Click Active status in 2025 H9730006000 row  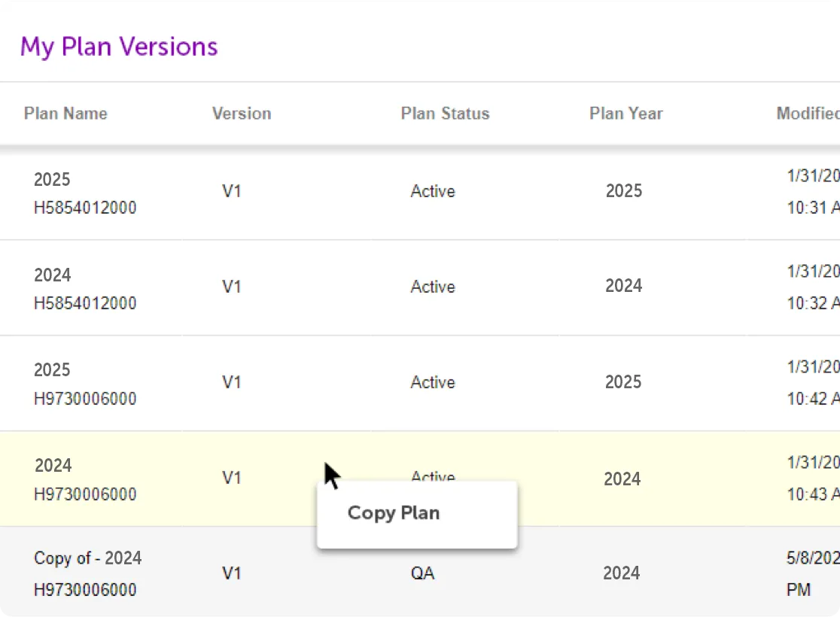coord(433,382)
